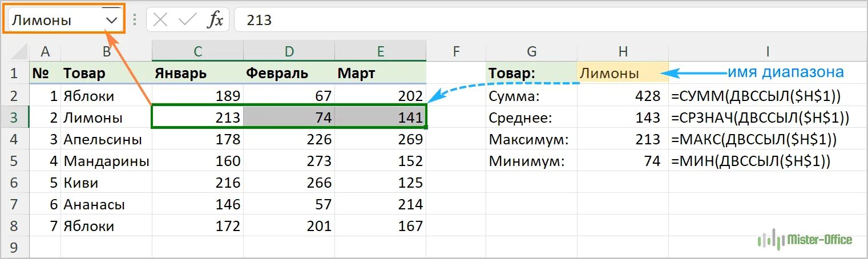Click the Январь header cell
This screenshot has height=259, width=868.
pos(197,73)
